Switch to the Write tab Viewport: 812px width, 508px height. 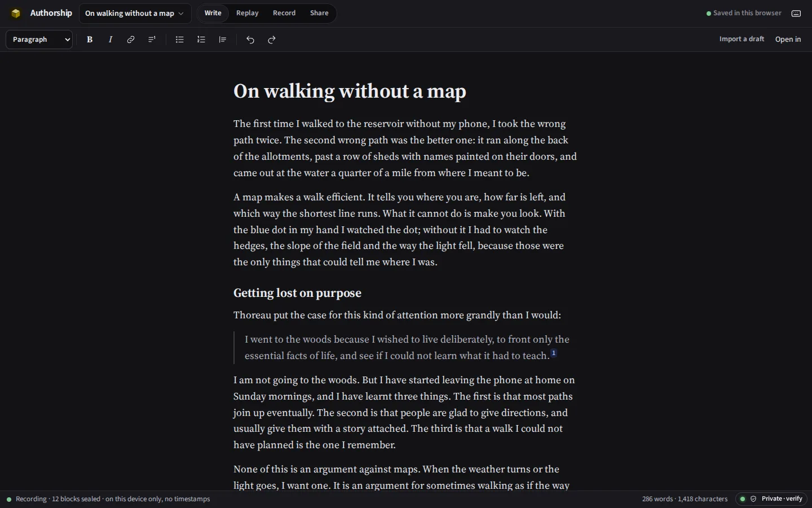point(213,13)
